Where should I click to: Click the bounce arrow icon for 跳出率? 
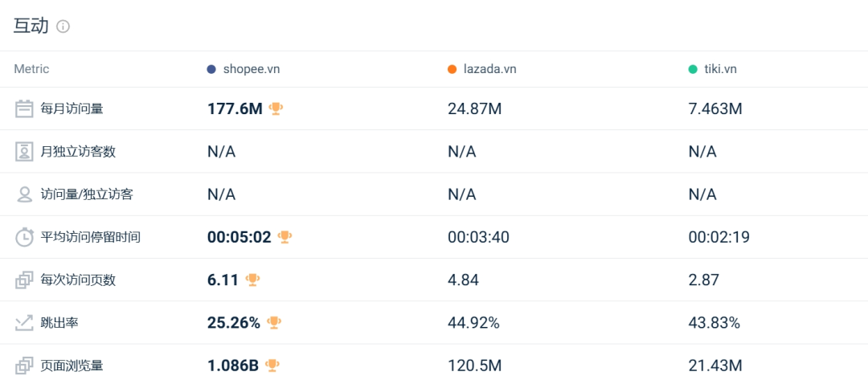(24, 323)
